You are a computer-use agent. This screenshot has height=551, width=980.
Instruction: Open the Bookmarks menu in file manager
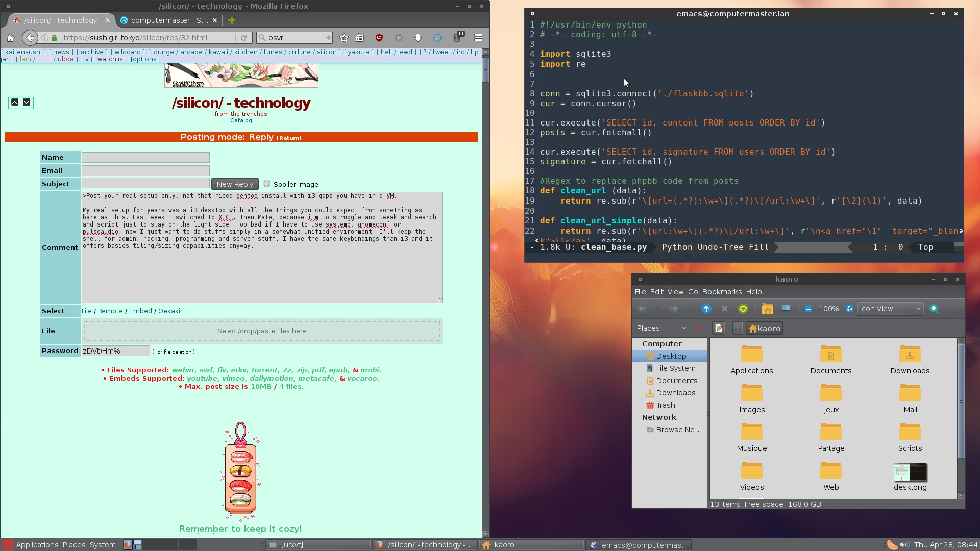(722, 292)
